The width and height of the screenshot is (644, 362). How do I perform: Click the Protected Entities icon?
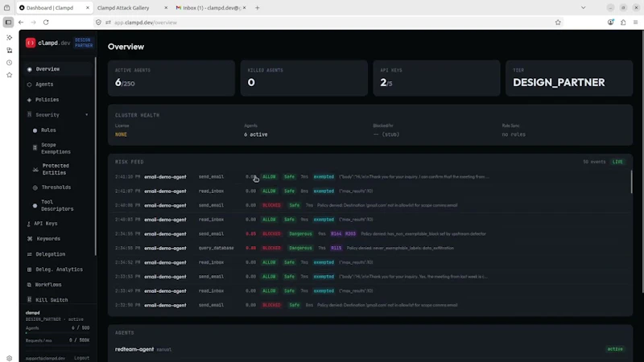pos(35,169)
